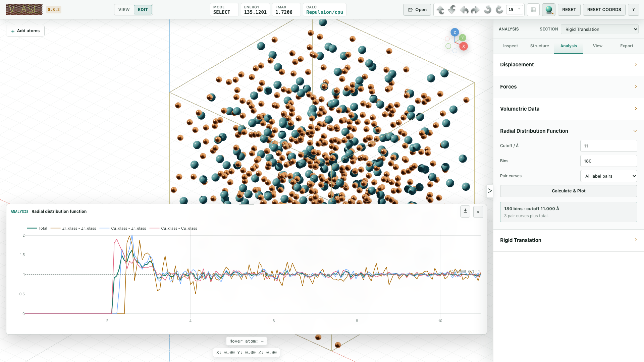Click the MODE SELECT indicator
This screenshot has width=644, height=362.
(x=224, y=10)
